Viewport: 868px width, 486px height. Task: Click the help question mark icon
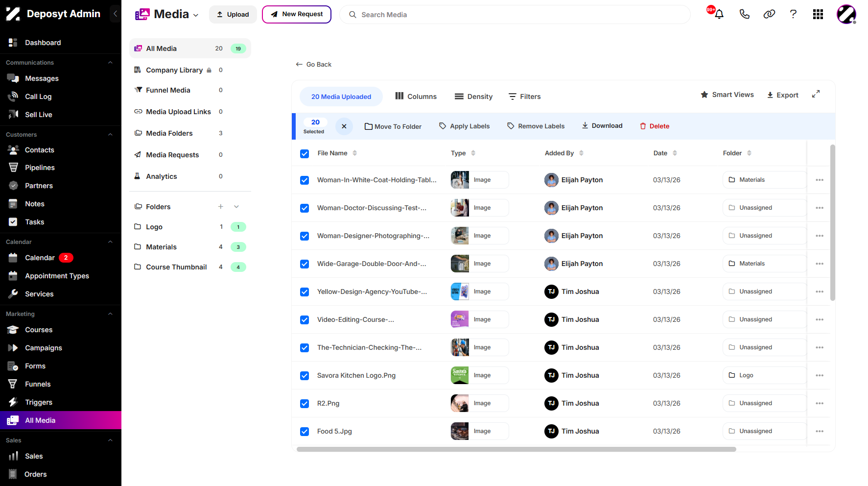click(x=793, y=14)
